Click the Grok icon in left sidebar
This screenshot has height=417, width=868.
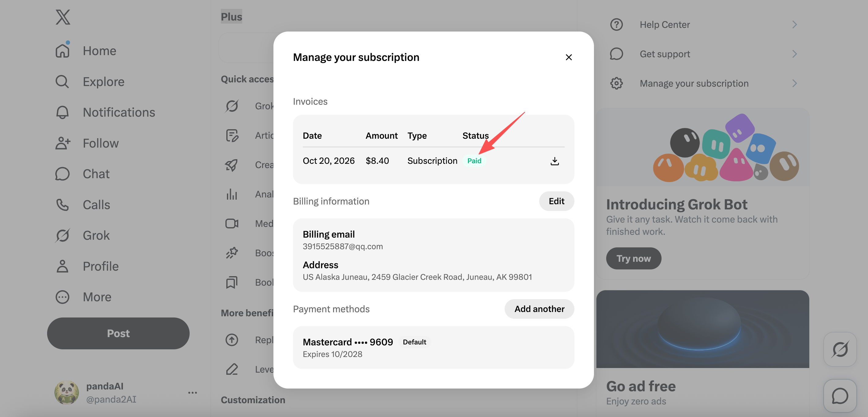[62, 235]
